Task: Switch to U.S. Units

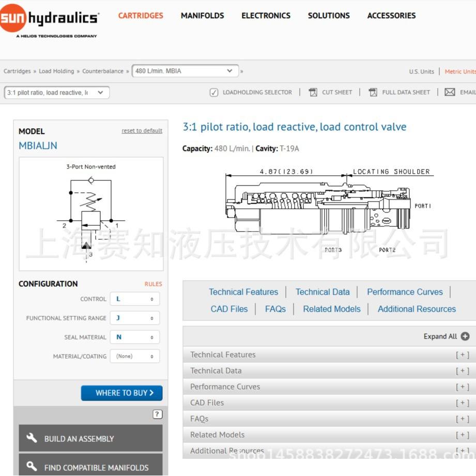Action: pos(421,72)
